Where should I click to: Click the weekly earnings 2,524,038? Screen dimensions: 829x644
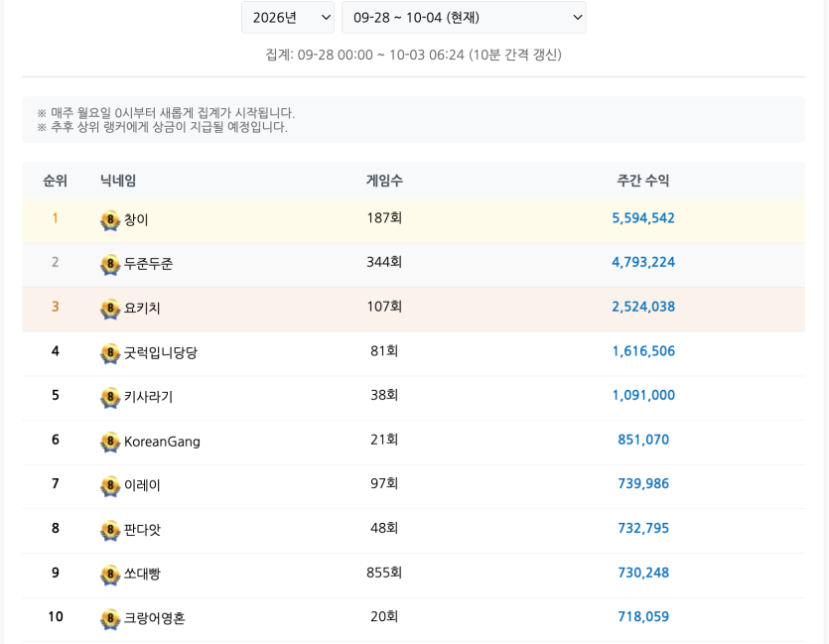coord(643,307)
